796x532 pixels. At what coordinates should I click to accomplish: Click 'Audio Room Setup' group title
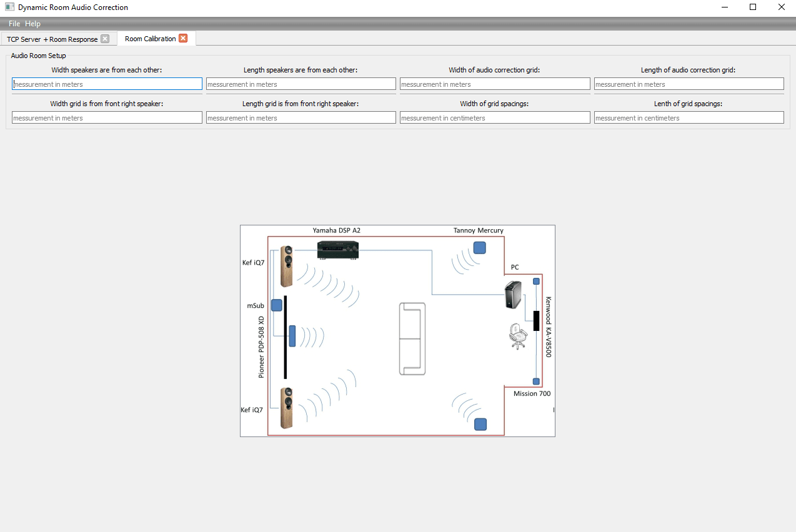[x=39, y=56]
